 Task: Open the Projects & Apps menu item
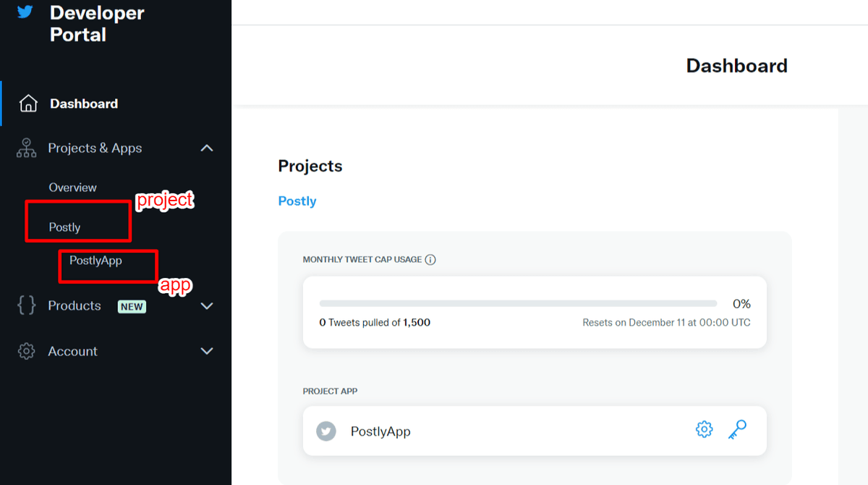(x=95, y=148)
